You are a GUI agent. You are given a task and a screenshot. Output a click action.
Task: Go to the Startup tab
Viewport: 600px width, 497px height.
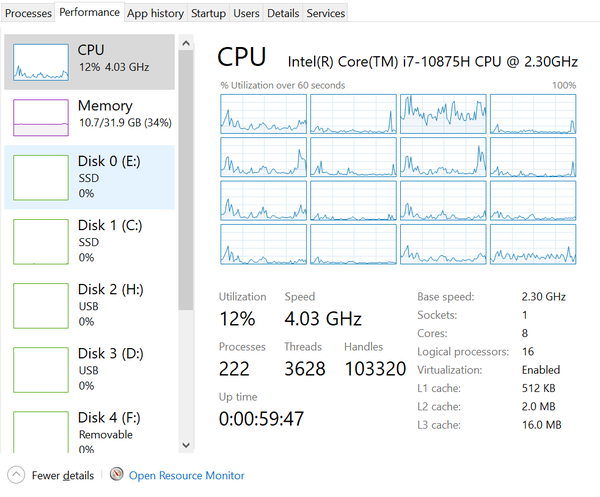tap(208, 13)
